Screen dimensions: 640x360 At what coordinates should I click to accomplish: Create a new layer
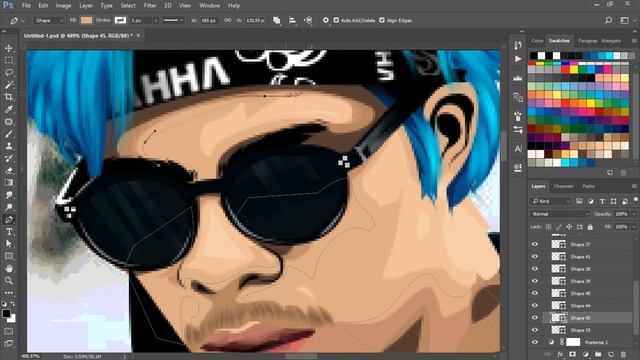[611, 354]
